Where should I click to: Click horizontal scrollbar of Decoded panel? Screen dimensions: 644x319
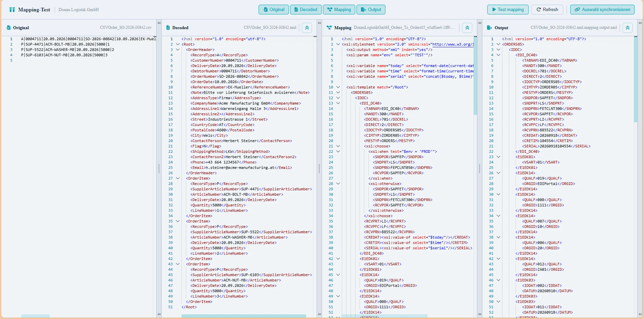(244, 316)
